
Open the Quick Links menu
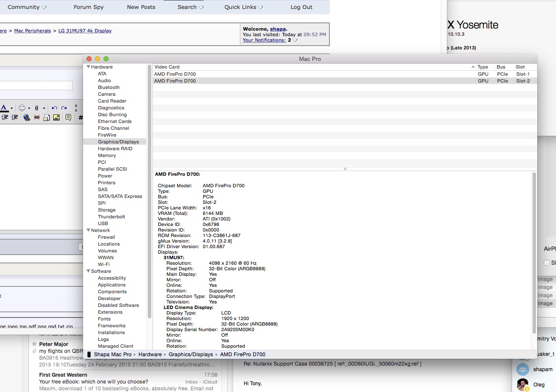click(x=244, y=7)
